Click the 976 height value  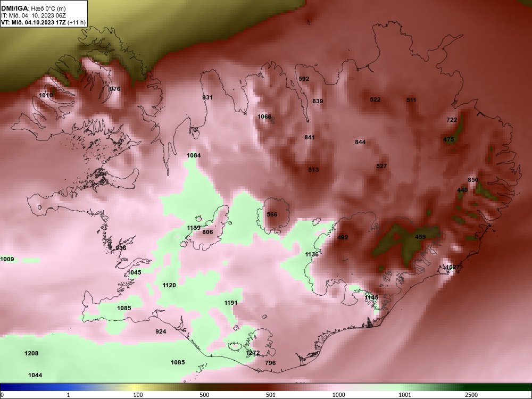click(x=115, y=89)
